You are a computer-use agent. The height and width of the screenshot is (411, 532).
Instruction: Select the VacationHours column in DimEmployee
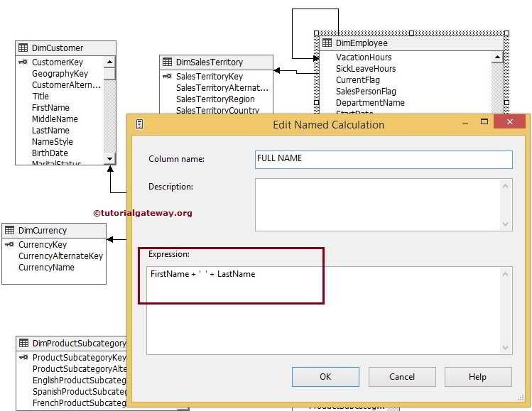(x=364, y=57)
